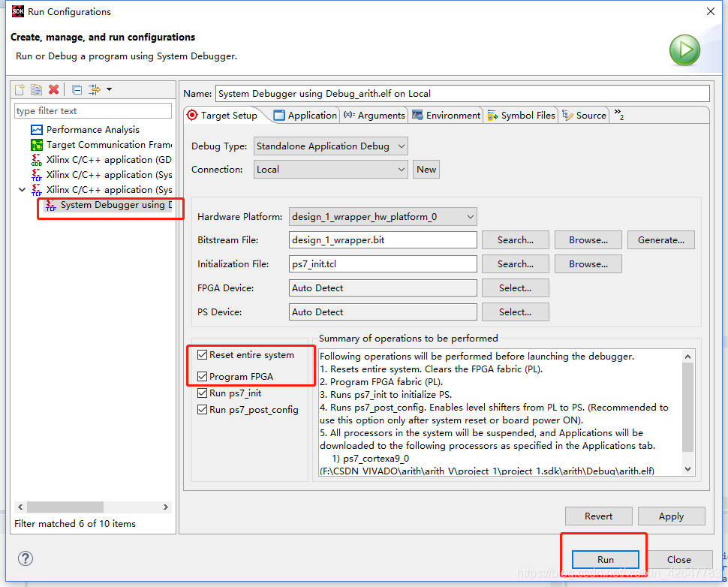This screenshot has width=728, height=587.
Task: Click the configuration tree's horizontal scrollbar thumb
Action: (x=65, y=507)
